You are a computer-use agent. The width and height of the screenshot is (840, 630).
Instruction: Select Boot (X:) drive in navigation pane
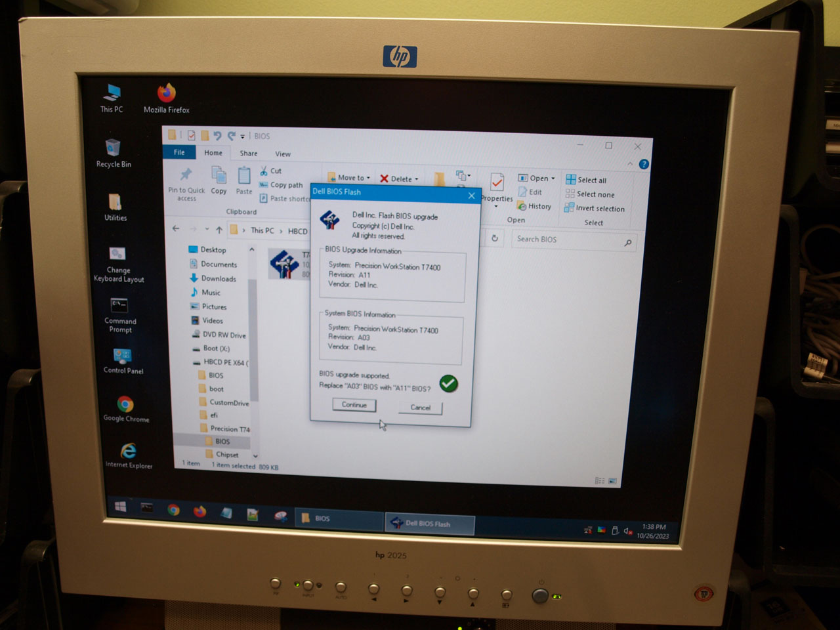211,348
